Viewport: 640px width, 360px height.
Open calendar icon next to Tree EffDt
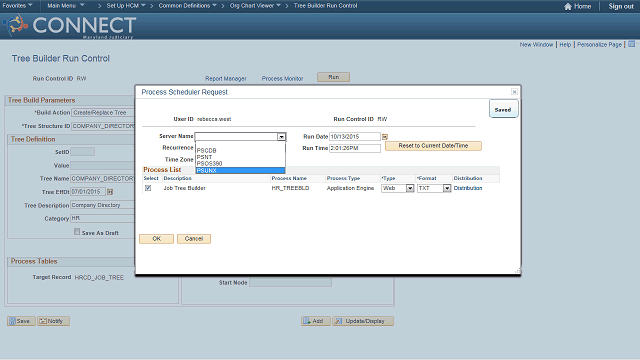pyautogui.click(x=110, y=191)
